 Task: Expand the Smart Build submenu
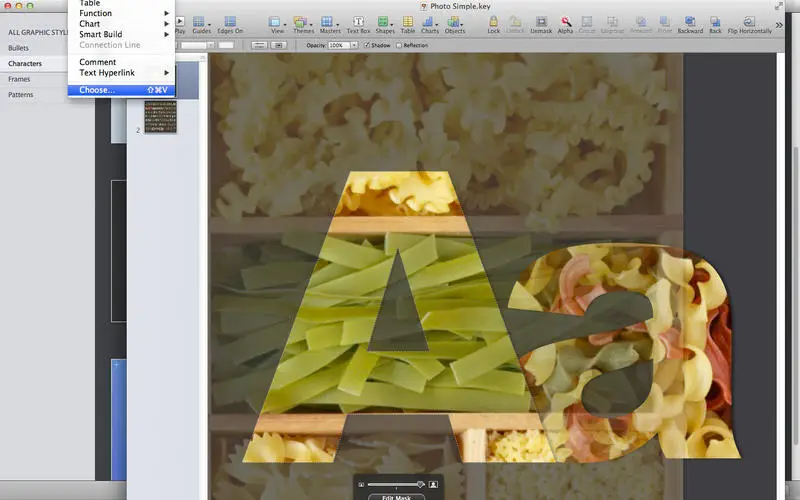(x=122, y=35)
